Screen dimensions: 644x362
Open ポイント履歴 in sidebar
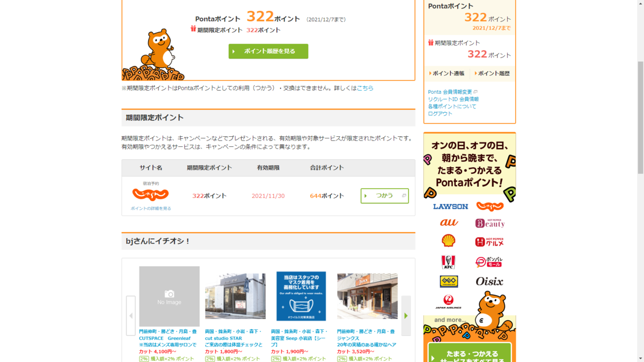point(492,73)
